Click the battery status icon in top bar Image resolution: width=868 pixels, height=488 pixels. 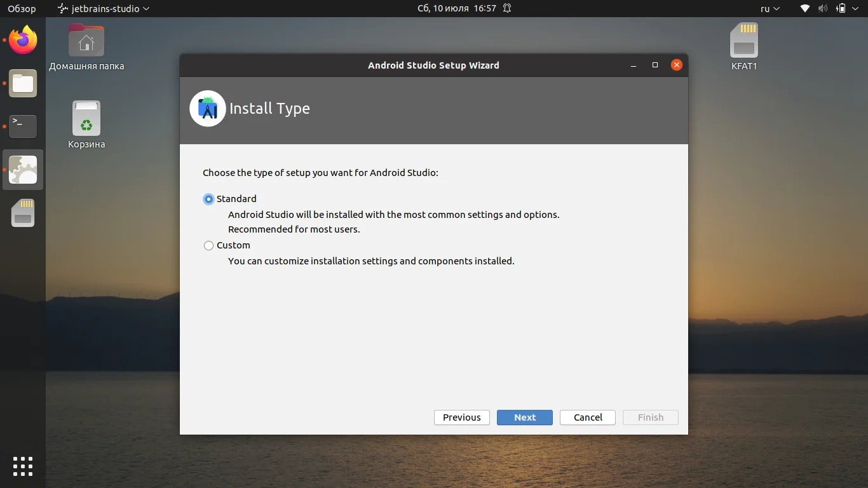(x=841, y=9)
